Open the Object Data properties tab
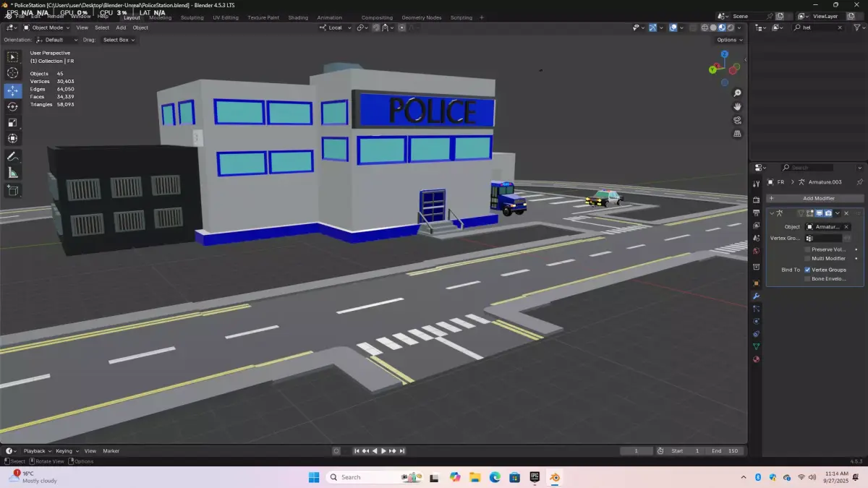 click(757, 346)
